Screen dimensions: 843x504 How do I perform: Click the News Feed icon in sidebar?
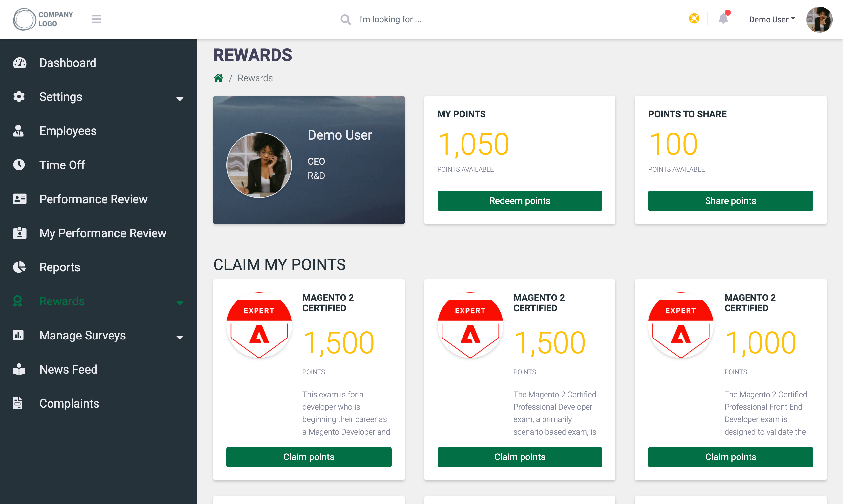point(19,369)
